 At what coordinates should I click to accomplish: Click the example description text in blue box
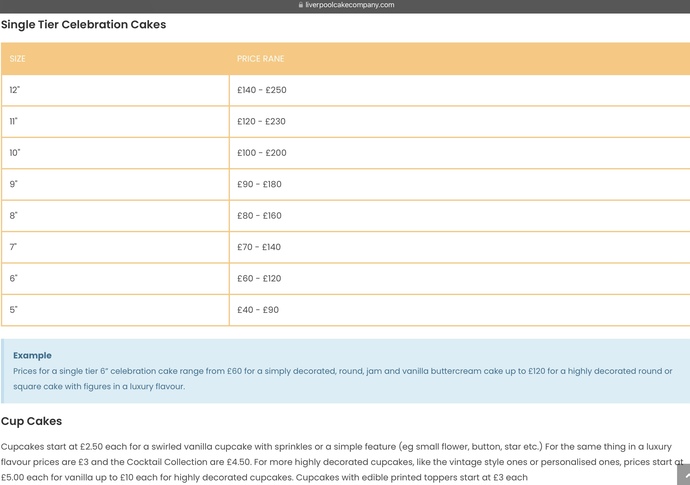point(342,378)
